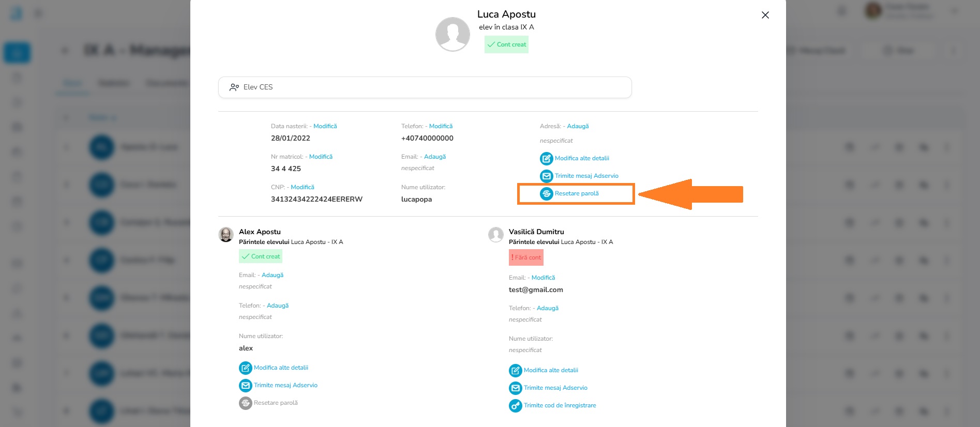Click Alex Apostu's Modifica alte detalii icon
The image size is (980, 427).
pos(245,368)
